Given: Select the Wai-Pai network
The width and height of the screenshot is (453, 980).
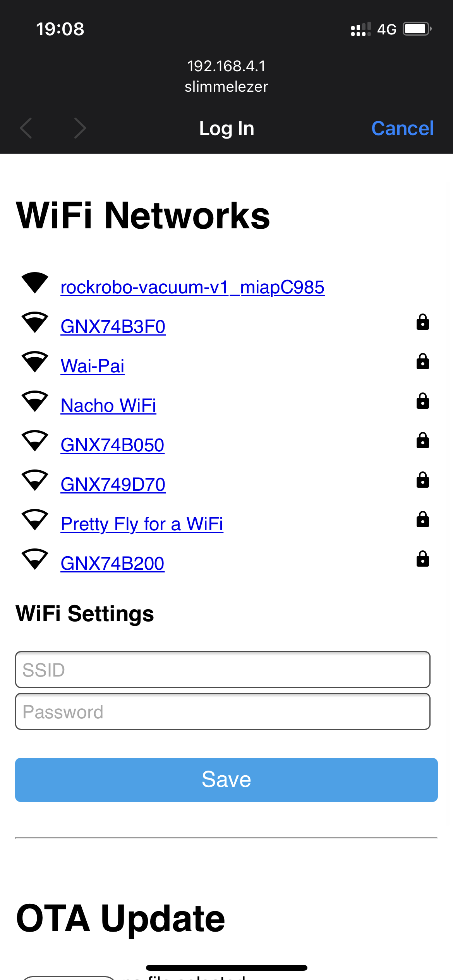Looking at the screenshot, I should point(93,365).
